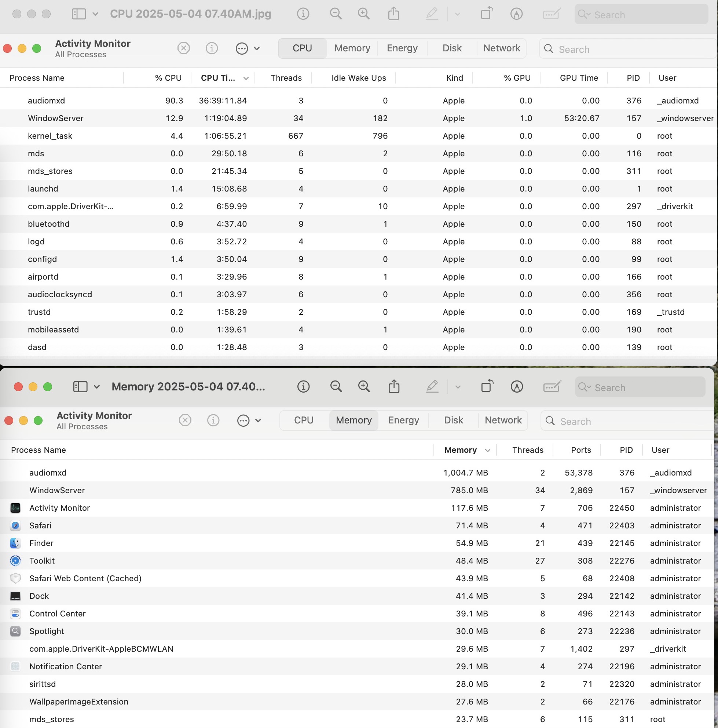Show Markup toolbar in Memory Preview window

[517, 387]
